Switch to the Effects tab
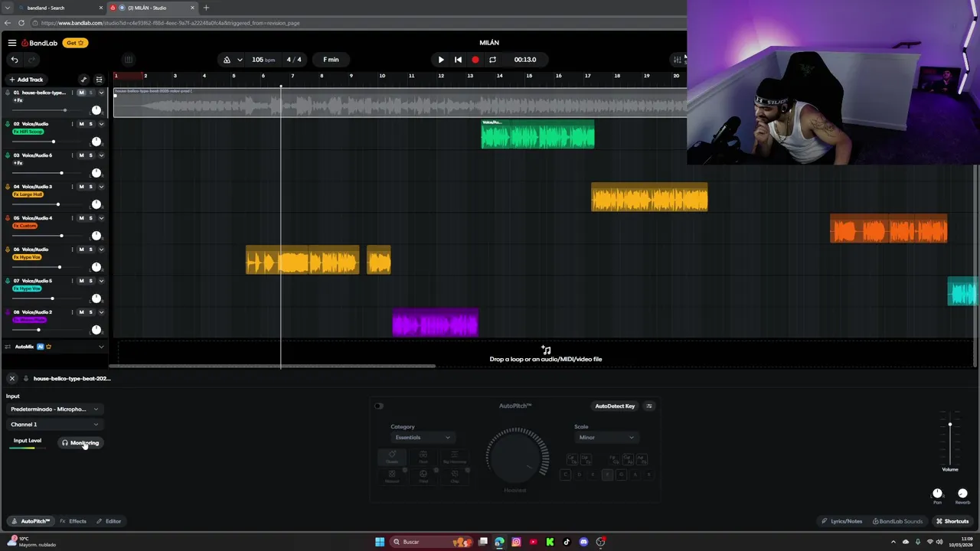 click(x=73, y=521)
